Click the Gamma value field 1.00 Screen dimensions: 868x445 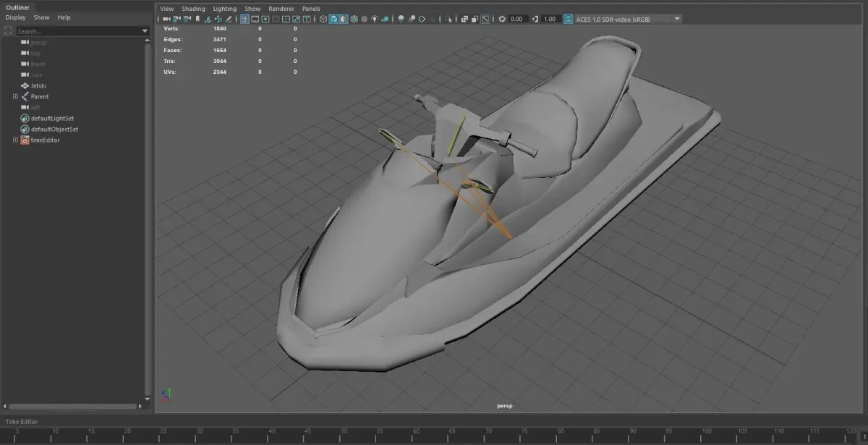tap(550, 19)
